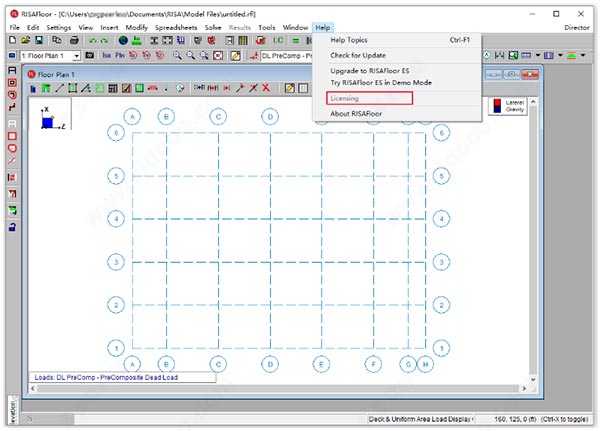
Task: Toggle the Lateral/Gravity display indicator
Action: 508,106
